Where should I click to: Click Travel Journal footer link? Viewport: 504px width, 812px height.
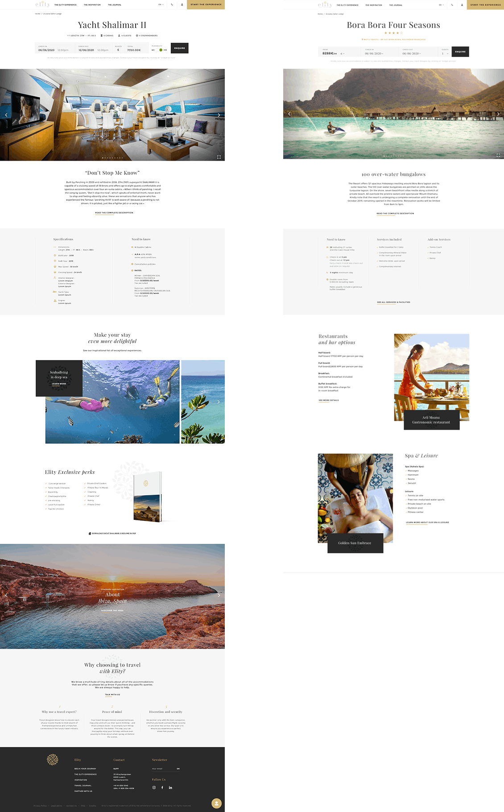click(83, 785)
